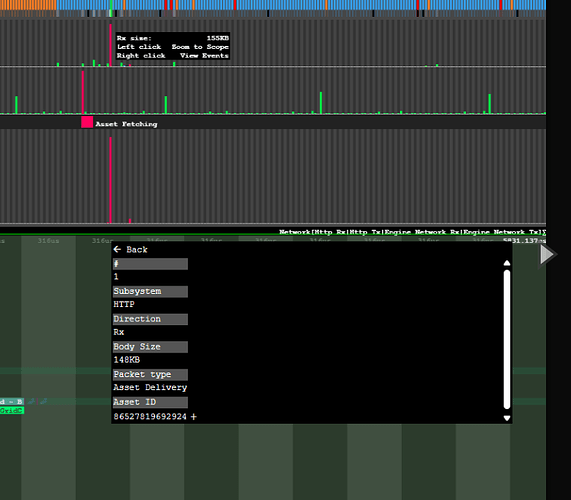Click the tall pink bar in the second graph
The width and height of the screenshot is (571, 500).
(83, 92)
